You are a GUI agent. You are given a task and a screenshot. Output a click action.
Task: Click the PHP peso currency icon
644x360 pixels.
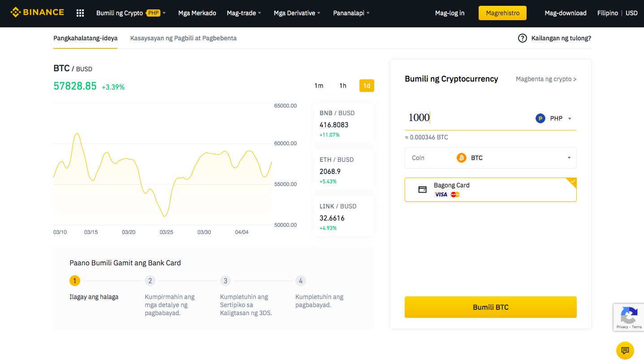click(x=540, y=118)
